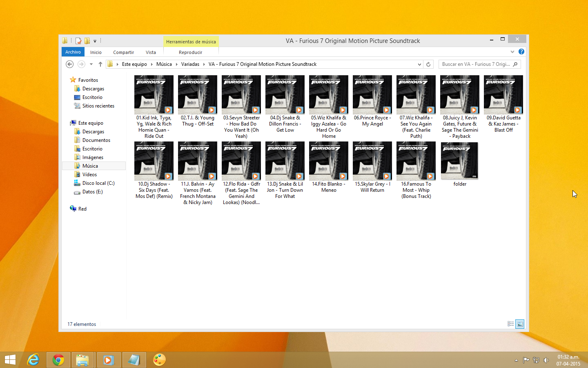Open Disco local (C:) drive
Screen dimensions: 588x368
(x=98, y=183)
